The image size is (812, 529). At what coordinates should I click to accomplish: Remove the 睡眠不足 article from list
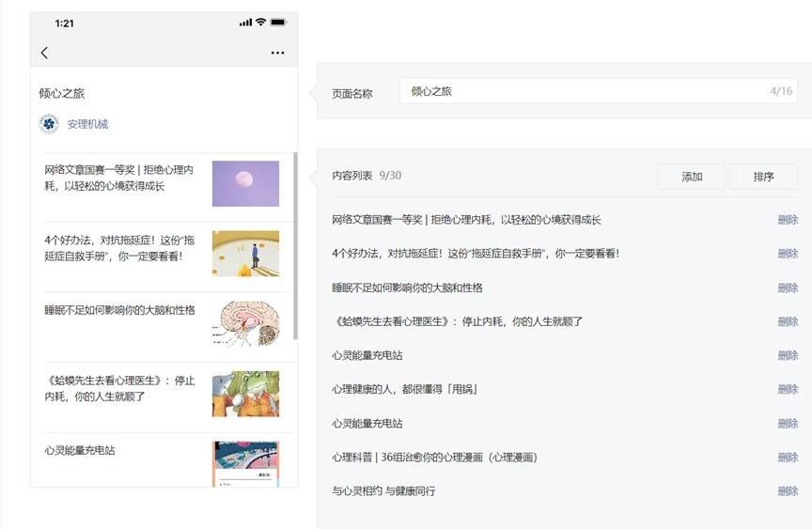pyautogui.click(x=788, y=288)
